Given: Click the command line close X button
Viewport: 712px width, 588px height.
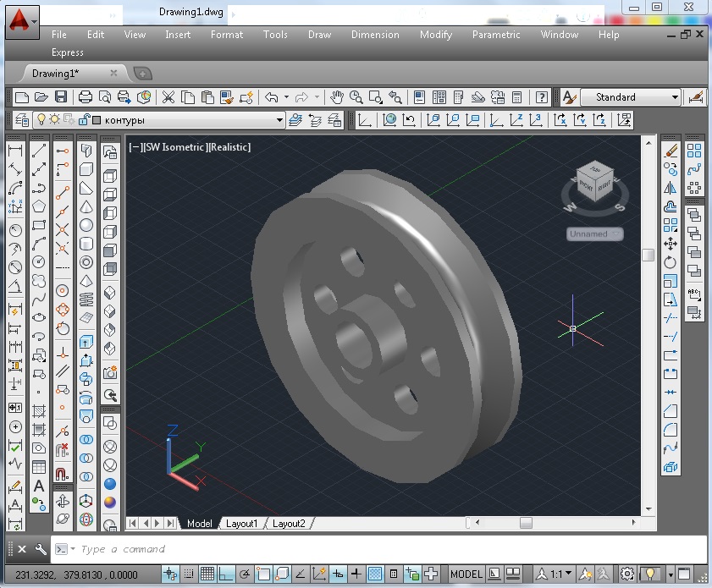Looking at the screenshot, I should (21, 549).
